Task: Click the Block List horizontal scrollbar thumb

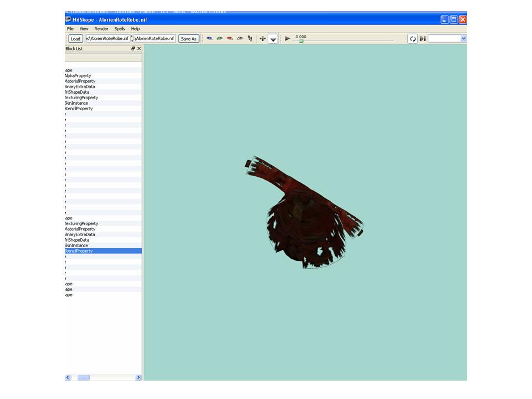Action: pos(84,377)
